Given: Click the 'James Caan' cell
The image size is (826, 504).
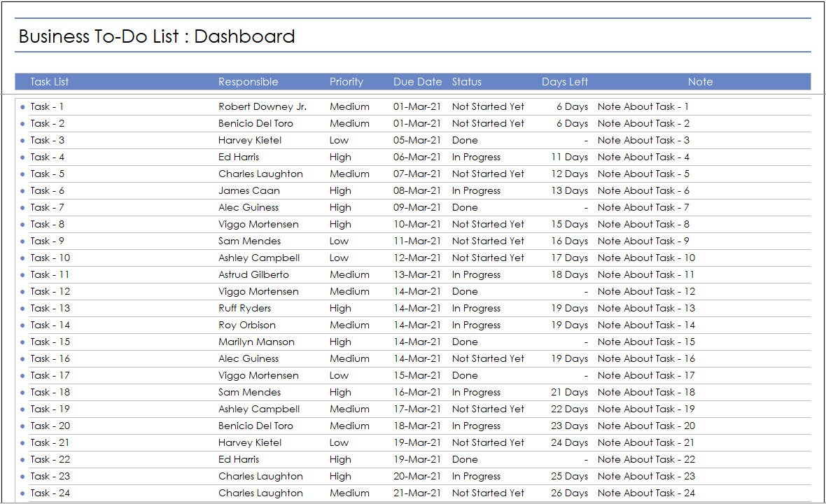Looking at the screenshot, I should click(x=249, y=190).
